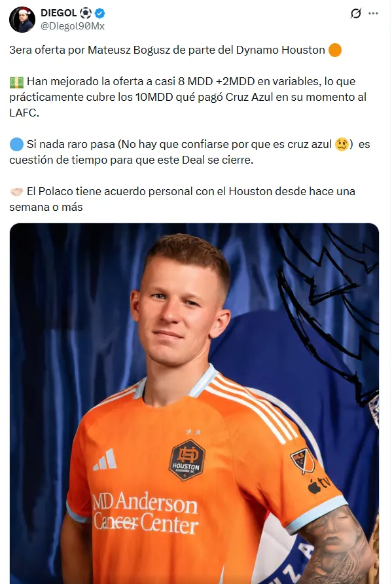
Task: Open the DIEGOL profile avatar
Action: click(x=22, y=20)
